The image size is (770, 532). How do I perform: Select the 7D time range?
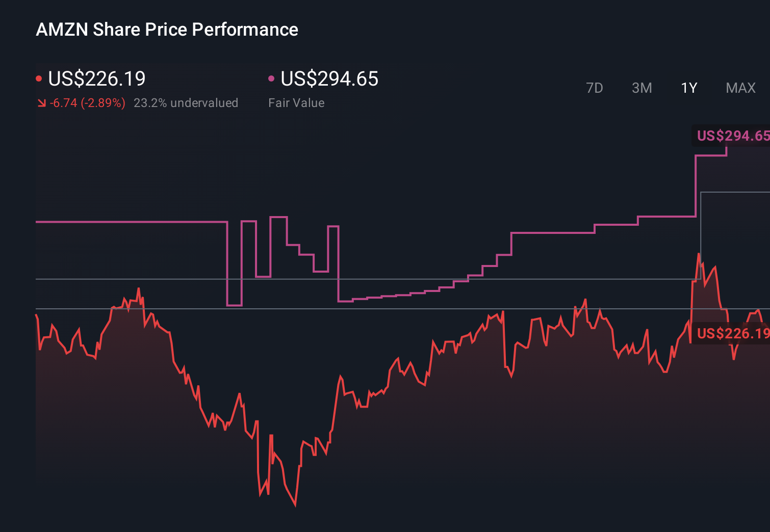point(595,88)
